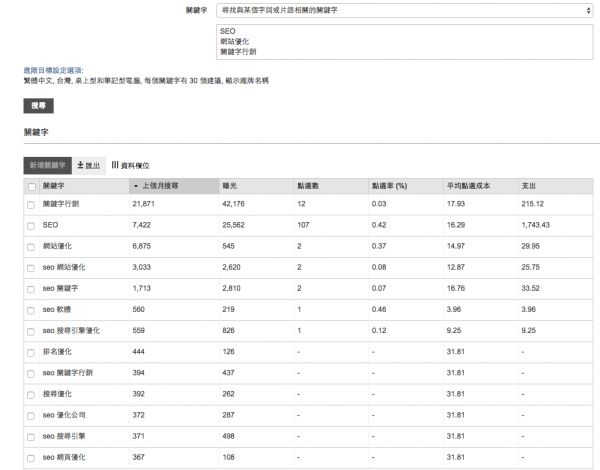Click the click rate value 0.42
Image resolution: width=600 pixels, height=470 pixels.
click(379, 225)
